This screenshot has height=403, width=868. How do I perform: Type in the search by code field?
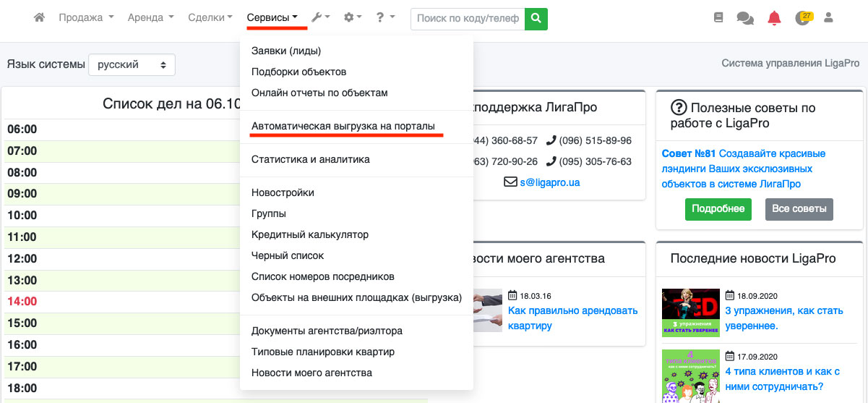click(468, 18)
